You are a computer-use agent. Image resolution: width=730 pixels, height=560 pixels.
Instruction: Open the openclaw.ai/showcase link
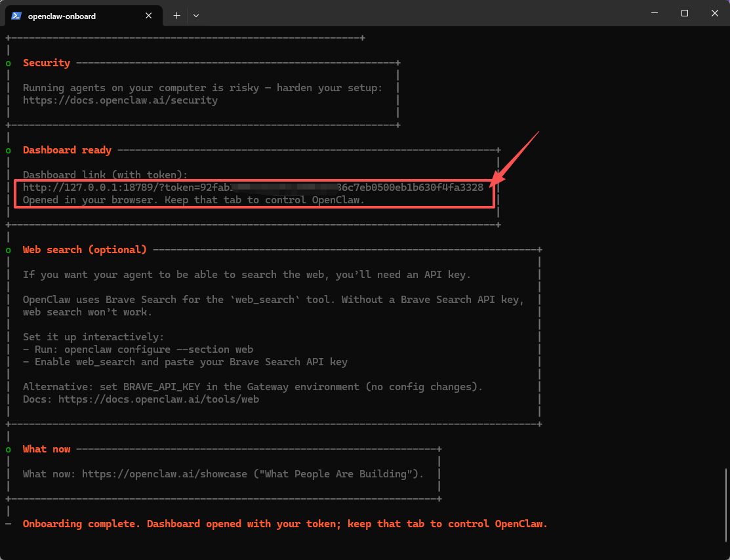165,474
